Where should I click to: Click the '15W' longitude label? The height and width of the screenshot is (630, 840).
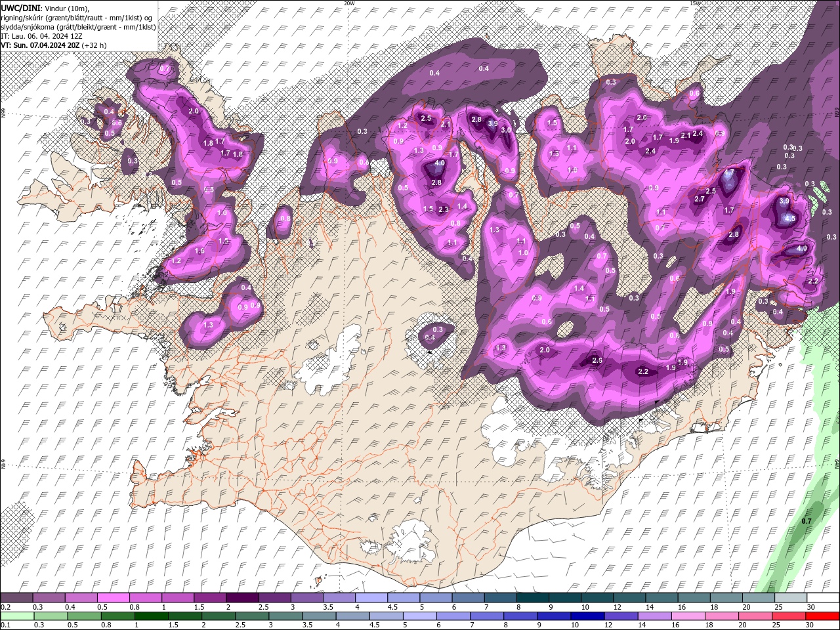pos(694,3)
